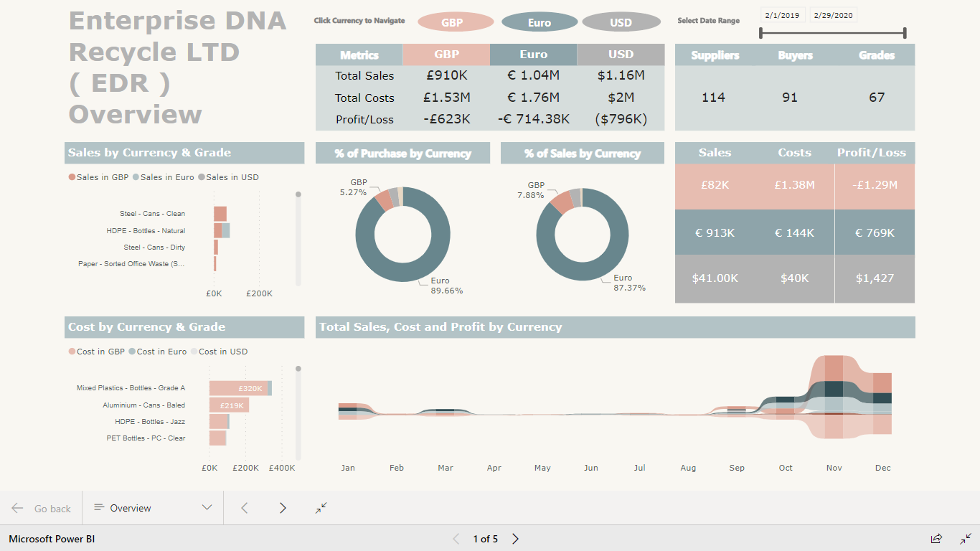Go to previous page in navigation bar
This screenshot has width=980, height=551.
point(245,508)
